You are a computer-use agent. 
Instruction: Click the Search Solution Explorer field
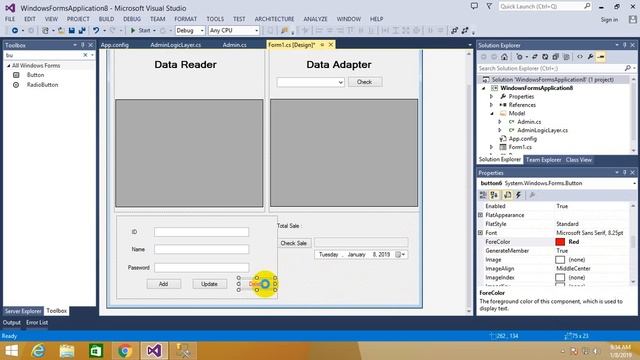[x=551, y=69]
